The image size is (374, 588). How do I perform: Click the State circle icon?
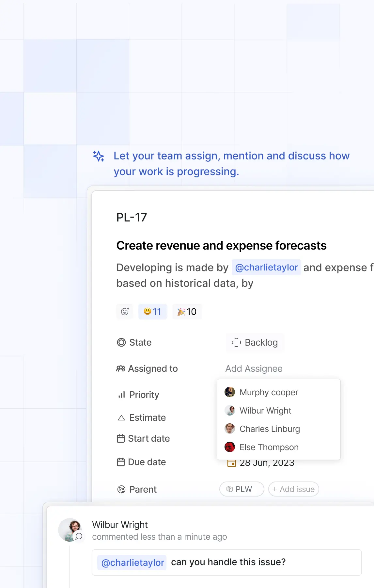[x=121, y=342]
